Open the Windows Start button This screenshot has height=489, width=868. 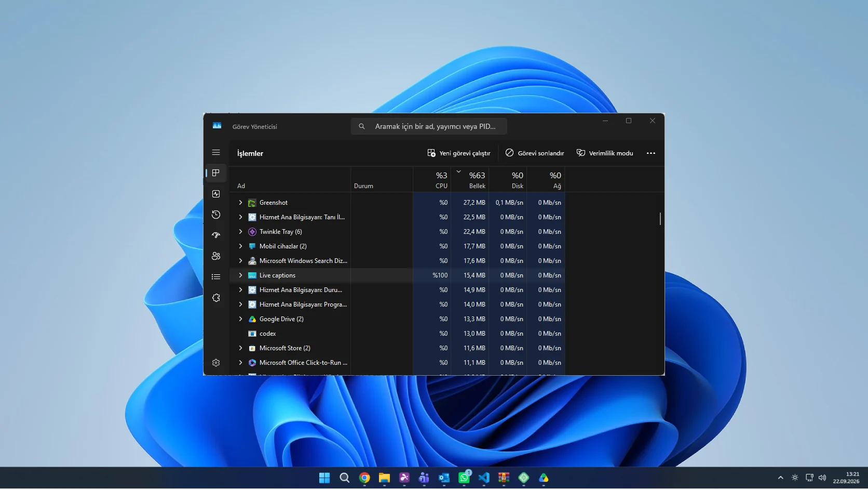[324, 478]
